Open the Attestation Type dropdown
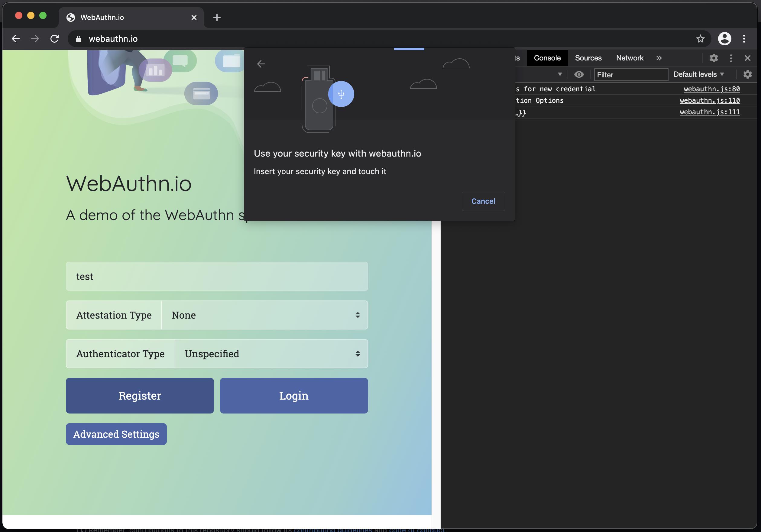 tap(264, 315)
